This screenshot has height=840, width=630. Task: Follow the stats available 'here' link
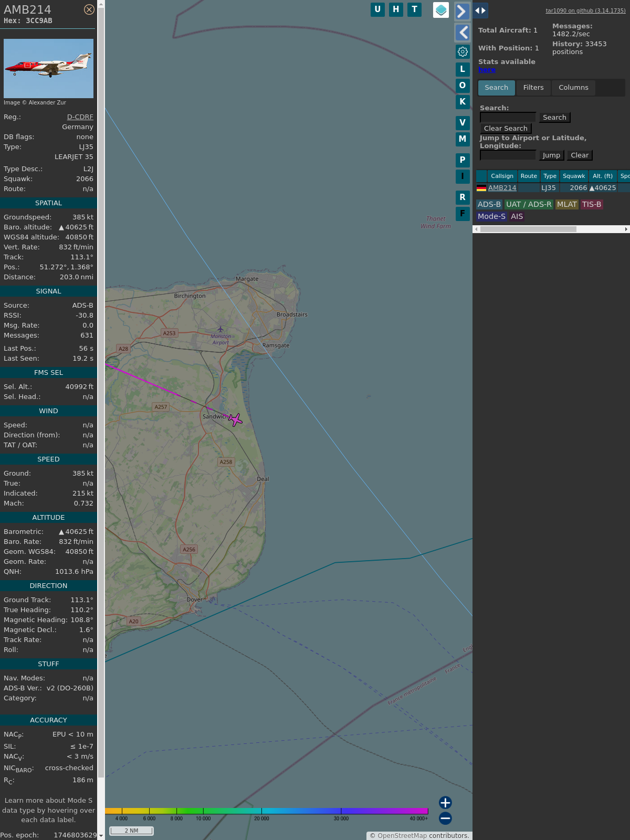coord(487,70)
